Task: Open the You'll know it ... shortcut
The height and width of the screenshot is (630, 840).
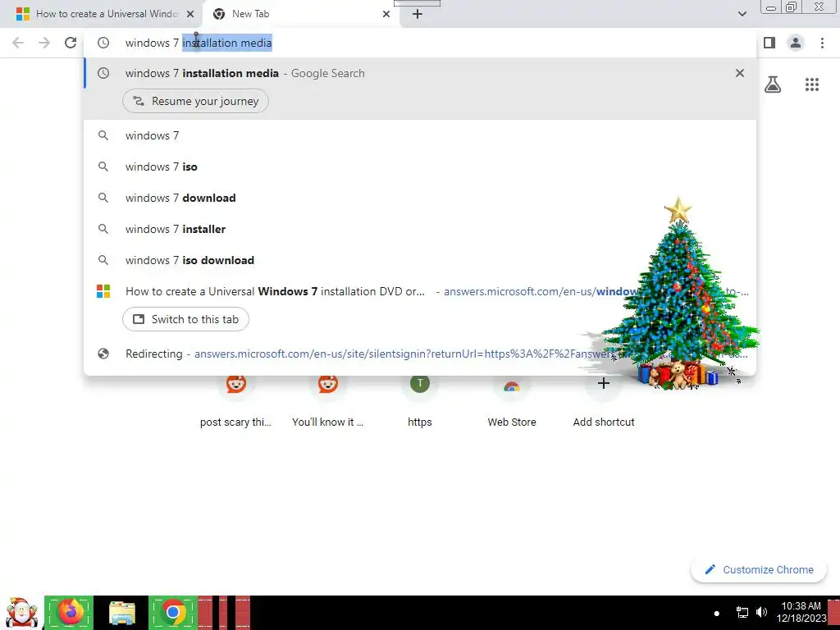Action: coord(328,403)
